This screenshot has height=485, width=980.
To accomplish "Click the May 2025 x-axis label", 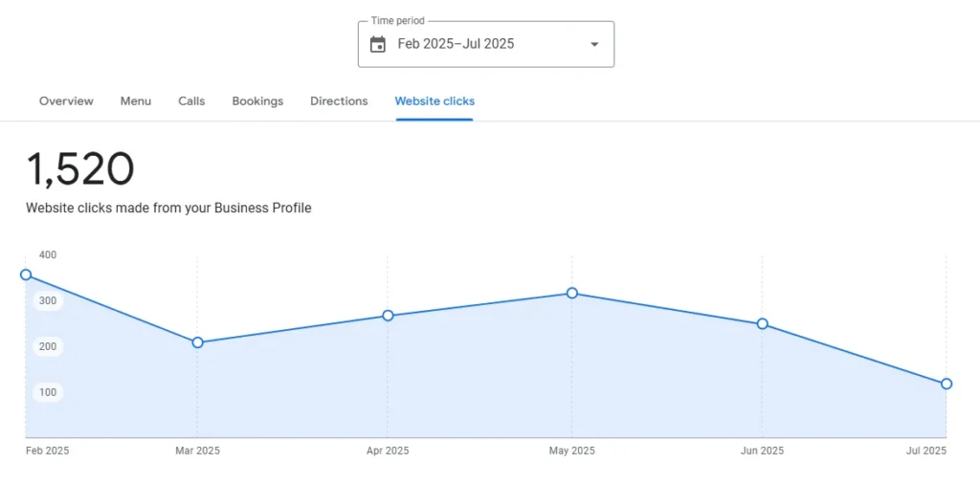I will (x=571, y=451).
